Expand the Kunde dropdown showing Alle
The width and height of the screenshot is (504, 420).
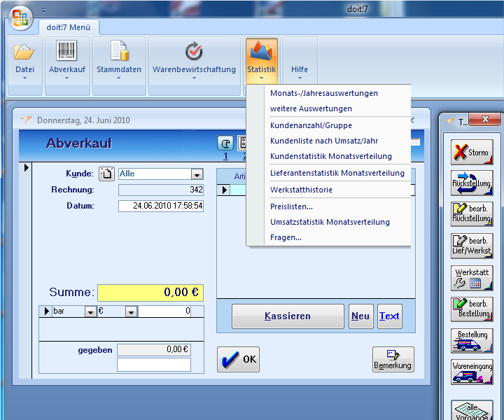pos(197,174)
